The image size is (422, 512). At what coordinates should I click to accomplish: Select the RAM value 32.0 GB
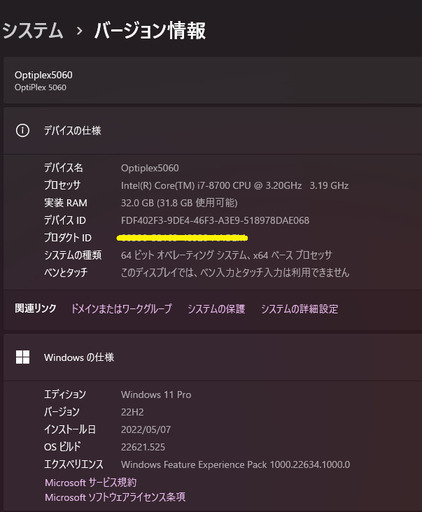point(179,203)
